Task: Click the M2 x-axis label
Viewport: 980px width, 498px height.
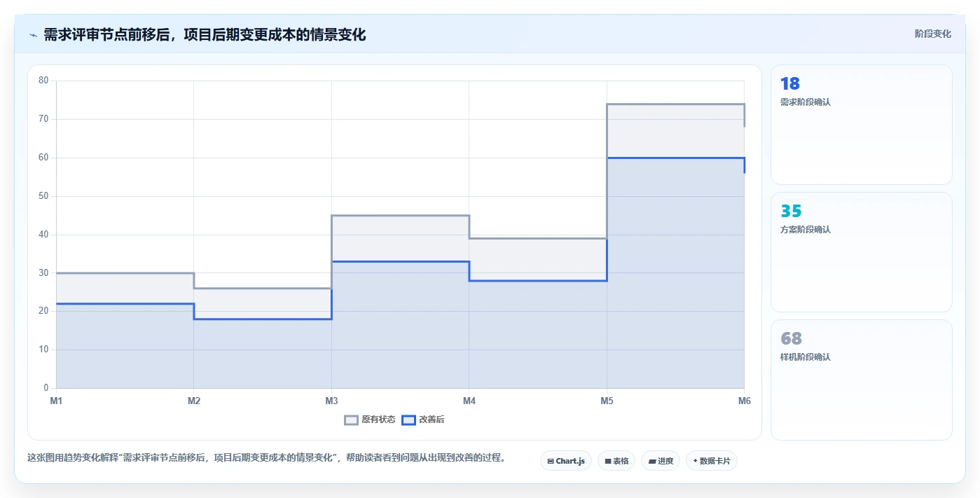Action: pyautogui.click(x=194, y=401)
